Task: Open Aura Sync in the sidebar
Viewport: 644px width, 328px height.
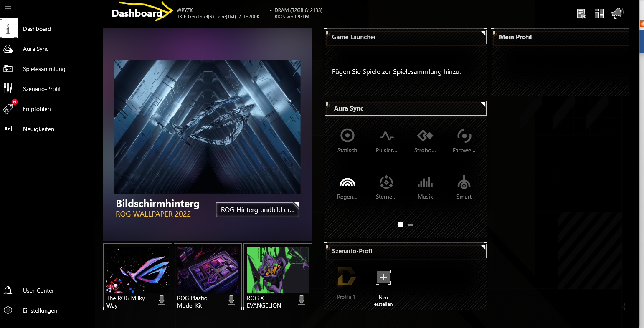Action: [36, 49]
